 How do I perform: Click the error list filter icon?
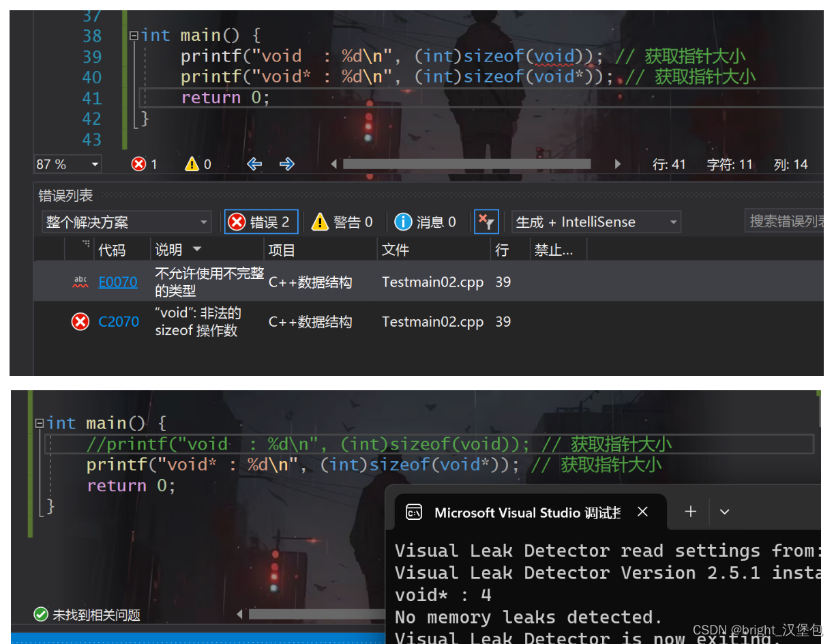point(486,221)
